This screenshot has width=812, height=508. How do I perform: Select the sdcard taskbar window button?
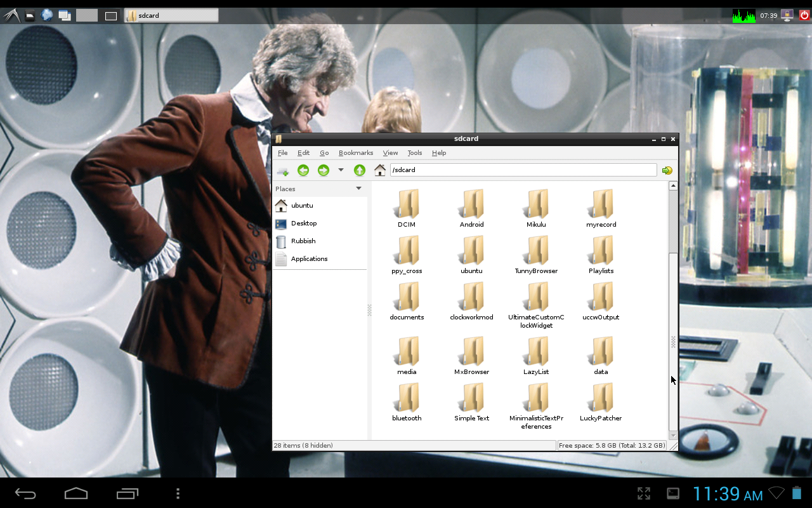171,15
